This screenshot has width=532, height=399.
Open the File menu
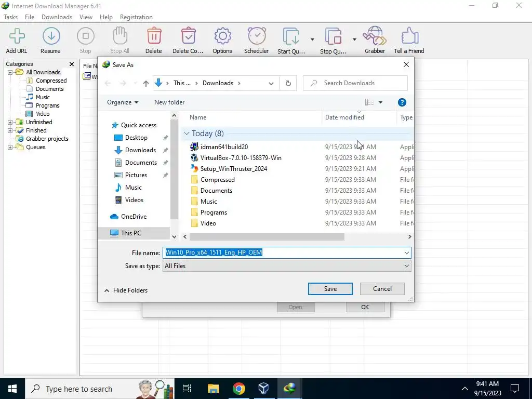pos(30,17)
